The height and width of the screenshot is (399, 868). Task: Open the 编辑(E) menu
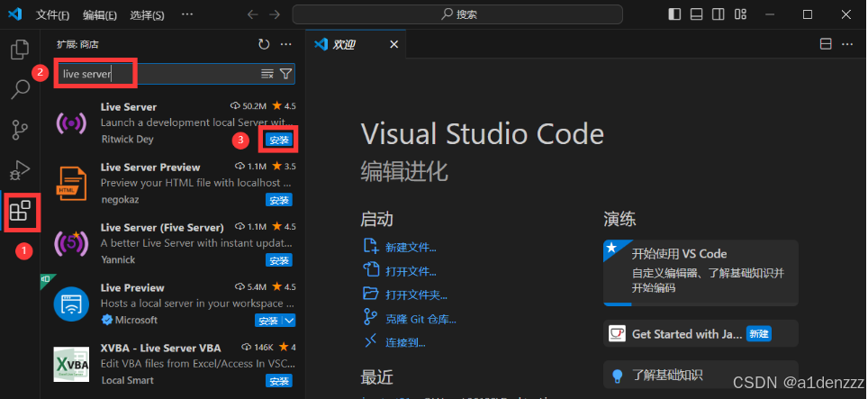click(100, 15)
